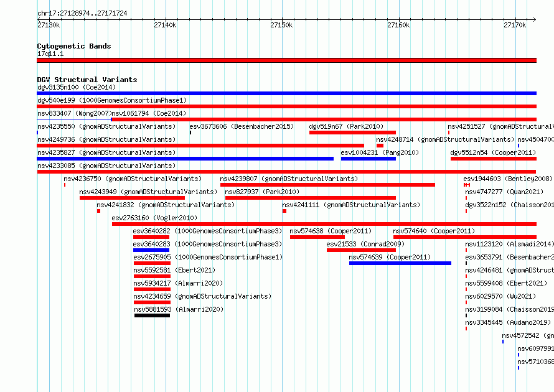Click the 27140k ruler position label
The height and width of the screenshot is (392, 554).
pyautogui.click(x=165, y=25)
